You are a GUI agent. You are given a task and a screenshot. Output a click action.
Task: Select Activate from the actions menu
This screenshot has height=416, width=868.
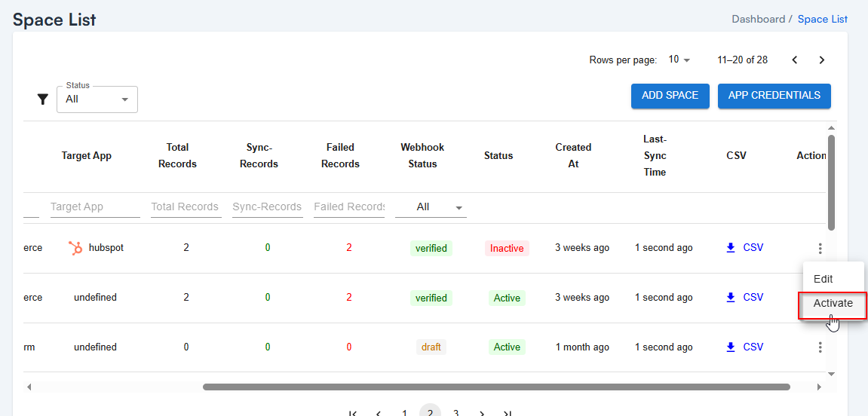pyautogui.click(x=833, y=304)
